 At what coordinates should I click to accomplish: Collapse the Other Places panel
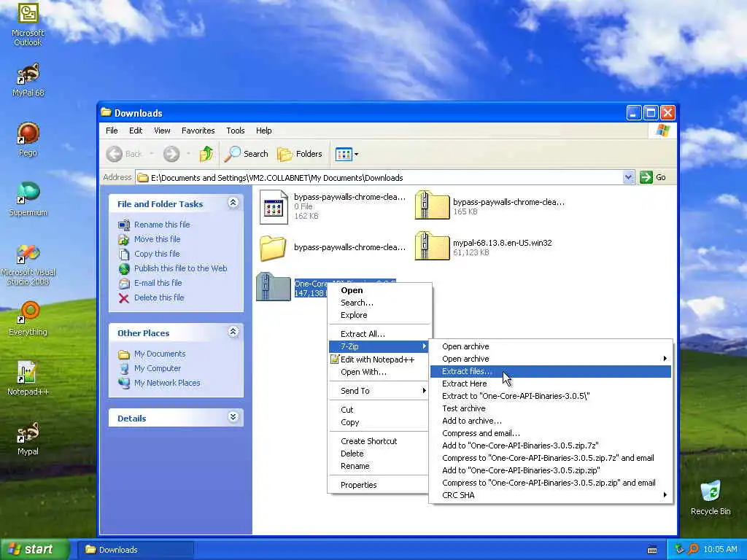(x=233, y=332)
